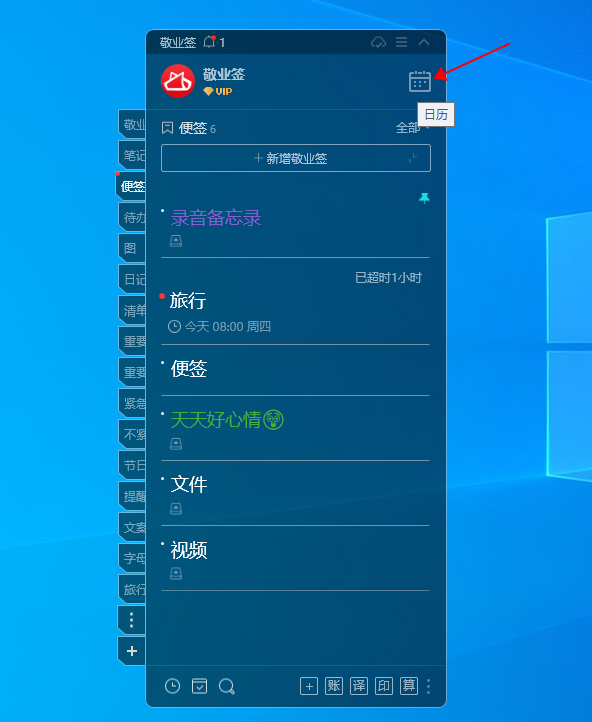
Task: Click the notification bell icon
Action: pos(209,42)
